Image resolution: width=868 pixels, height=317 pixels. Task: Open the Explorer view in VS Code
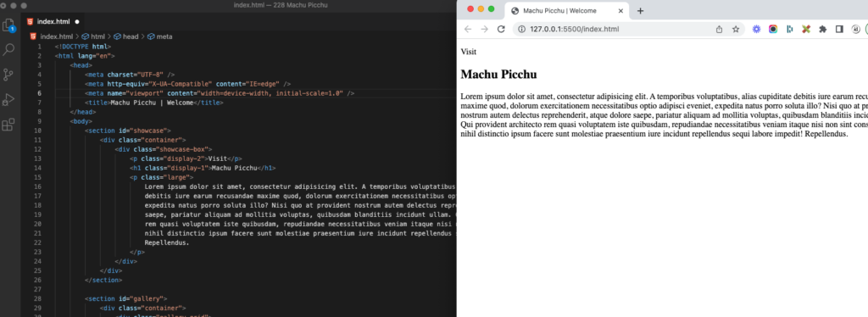pos(8,25)
